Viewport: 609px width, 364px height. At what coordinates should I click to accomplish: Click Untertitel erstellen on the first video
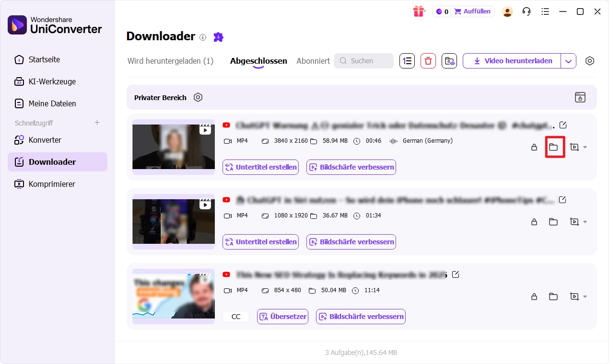point(260,167)
